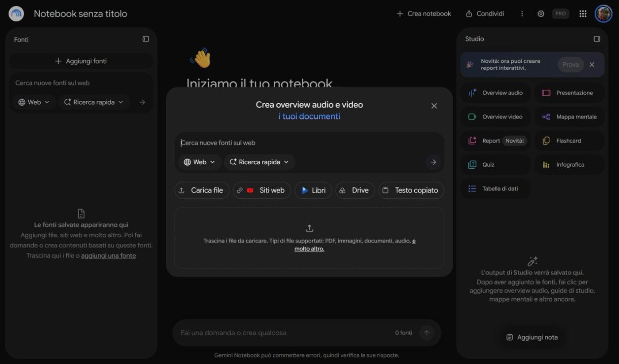Create a Report

coord(496,140)
